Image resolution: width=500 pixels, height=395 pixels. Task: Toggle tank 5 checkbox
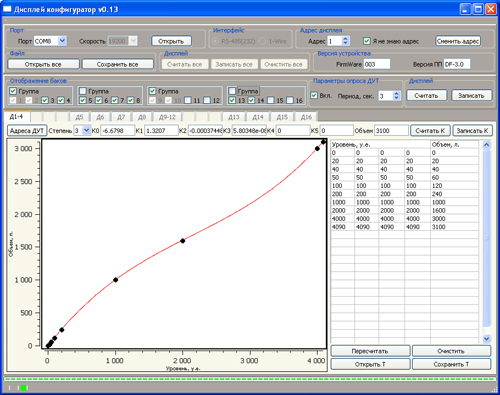pyautogui.click(x=83, y=100)
